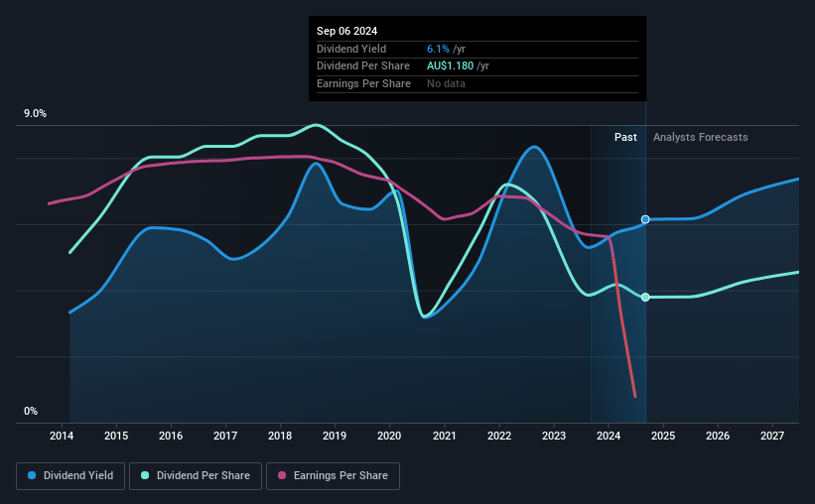
Task: Click the teal Dividend Per Share data point marker
Action: pyautogui.click(x=645, y=298)
